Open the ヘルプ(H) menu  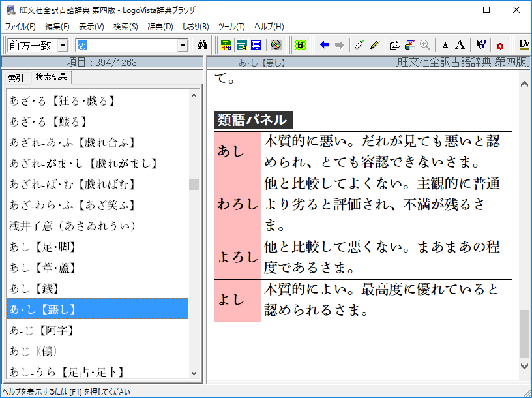tap(269, 27)
